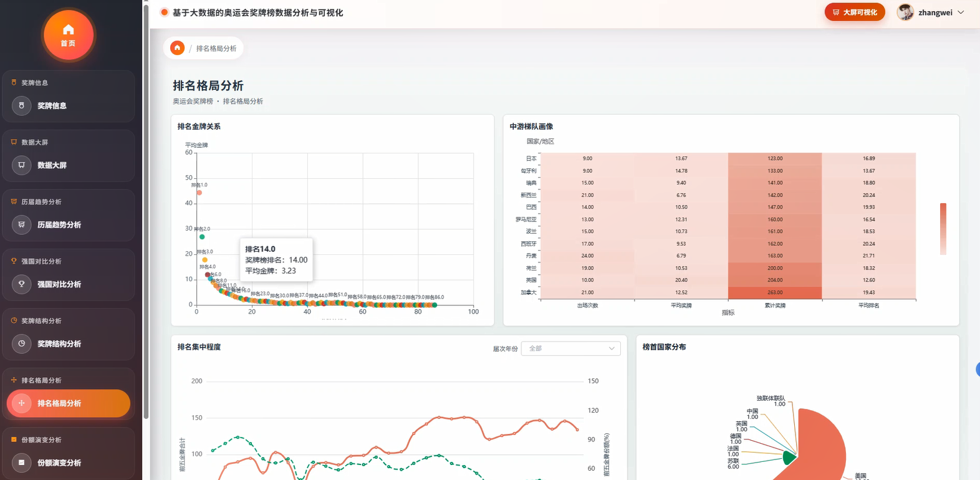Click the small 份额演变分析 group header icon
The height and width of the screenshot is (480, 980).
(x=14, y=439)
